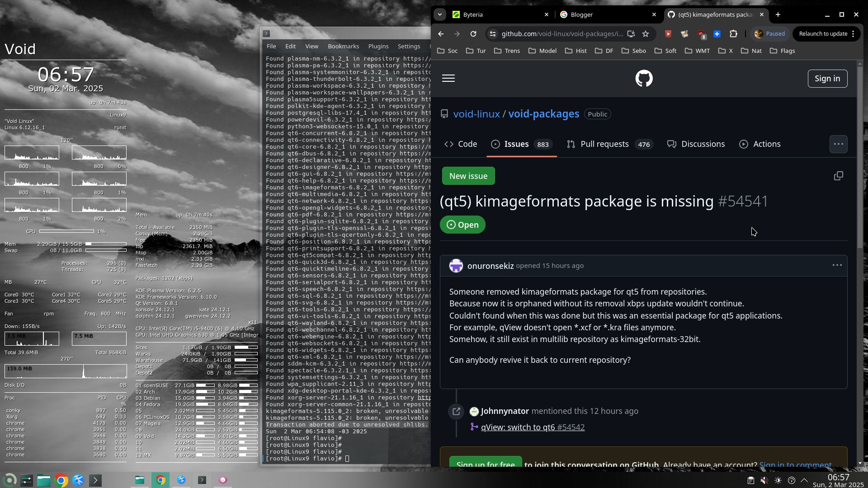Open the Flags bookmarks folder

(783, 51)
